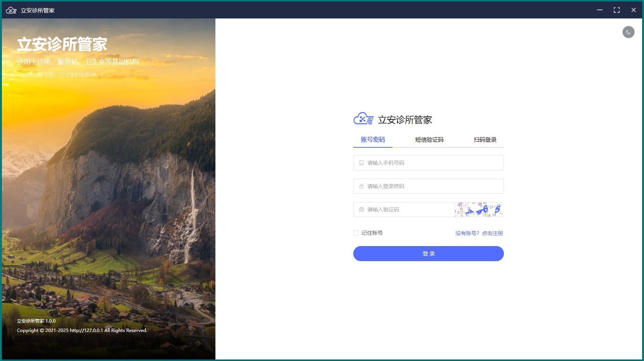Click the 记住账号 label text
The width and height of the screenshot is (644, 361).
pos(372,233)
